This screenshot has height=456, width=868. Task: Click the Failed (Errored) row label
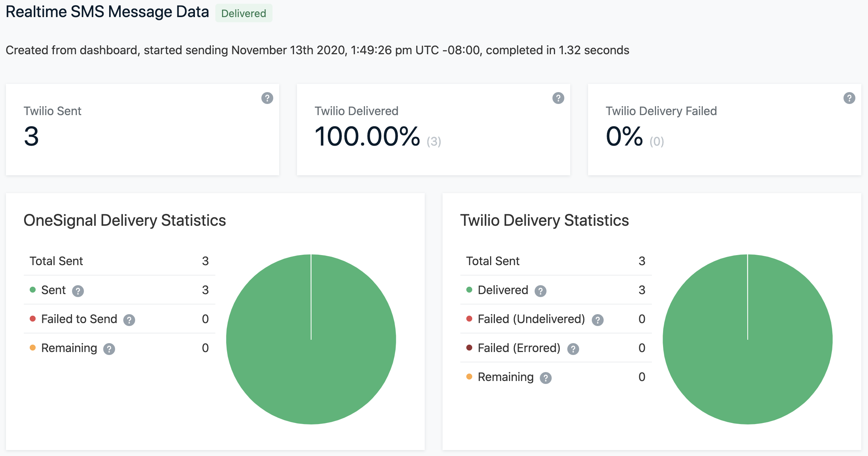(x=519, y=348)
